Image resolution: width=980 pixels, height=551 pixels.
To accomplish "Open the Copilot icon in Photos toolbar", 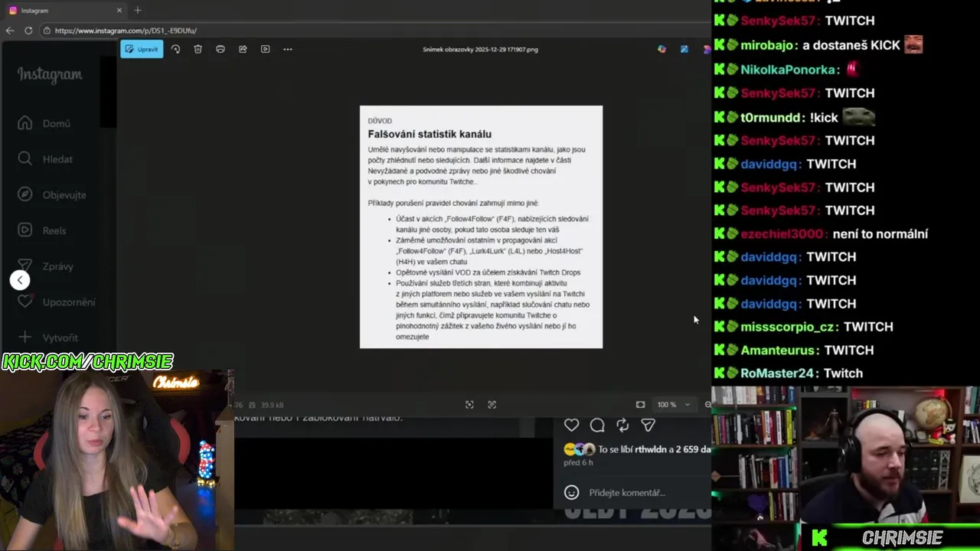I will 661,49.
